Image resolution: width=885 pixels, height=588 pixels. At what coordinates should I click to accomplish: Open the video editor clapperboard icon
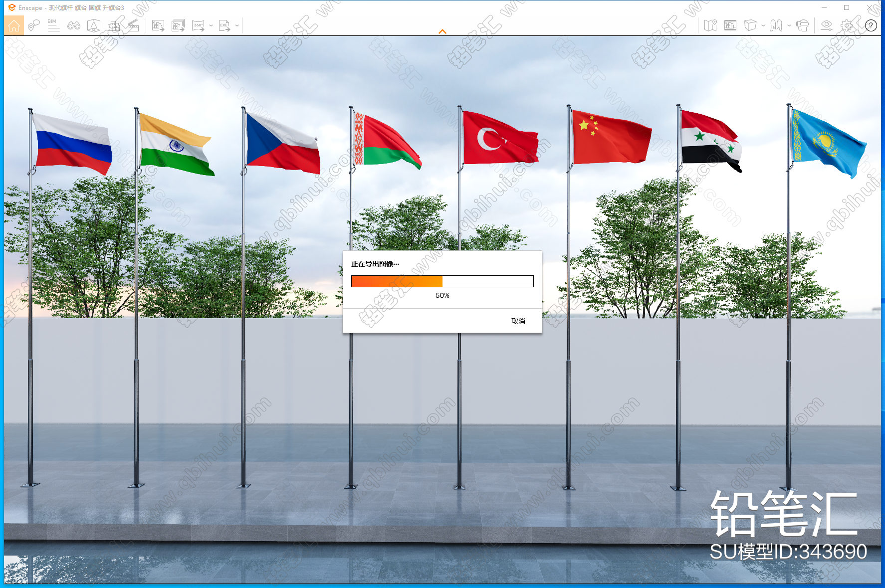point(134,25)
